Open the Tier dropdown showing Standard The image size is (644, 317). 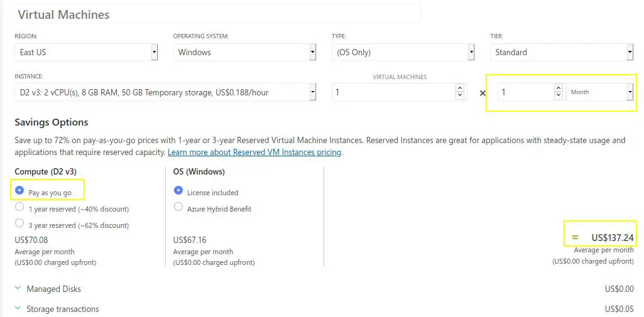[562, 52]
